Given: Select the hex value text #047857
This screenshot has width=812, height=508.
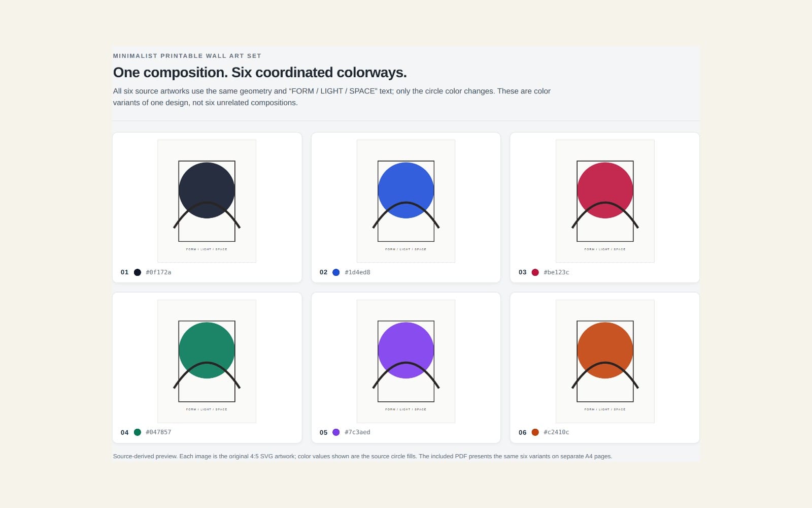Looking at the screenshot, I should pyautogui.click(x=158, y=432).
